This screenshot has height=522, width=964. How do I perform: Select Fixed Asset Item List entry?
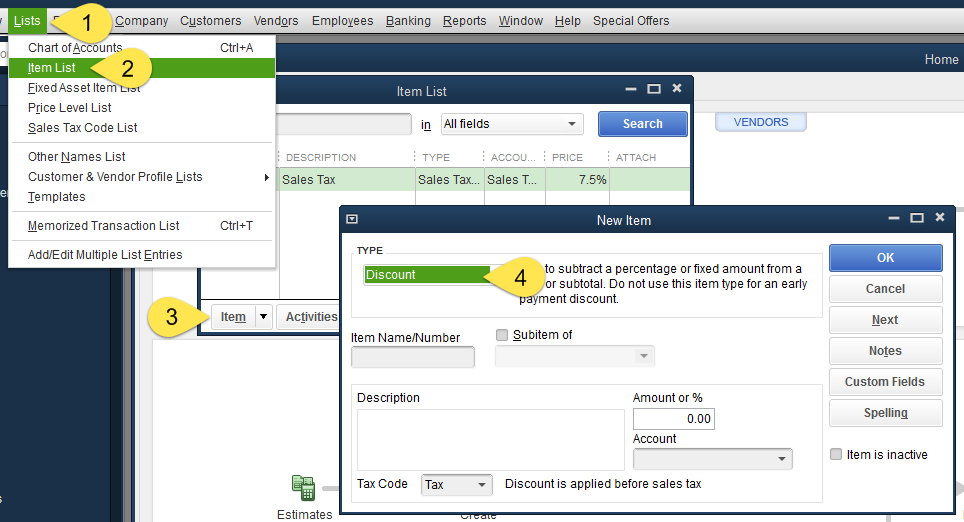142,88
